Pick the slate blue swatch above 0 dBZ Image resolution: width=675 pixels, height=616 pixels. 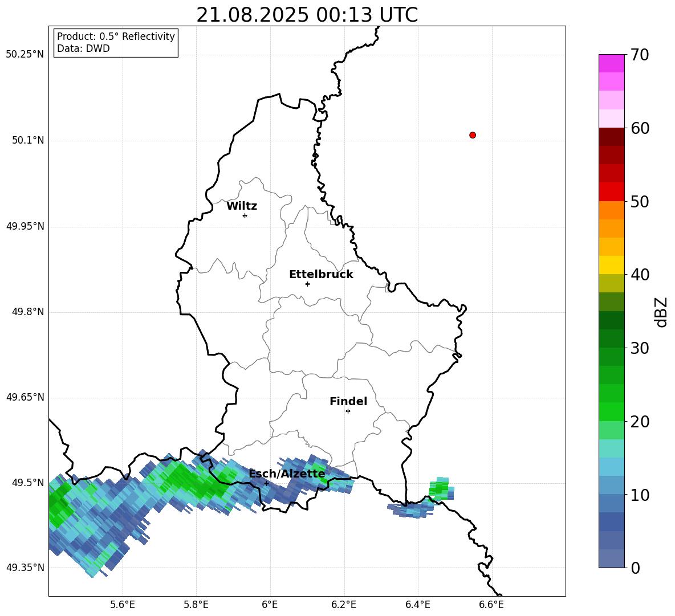tap(611, 558)
